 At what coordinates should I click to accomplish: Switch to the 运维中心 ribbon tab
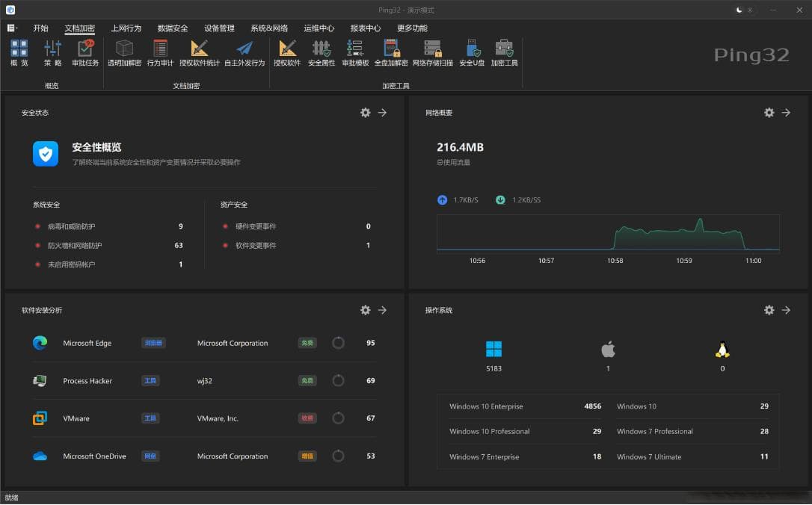click(319, 28)
